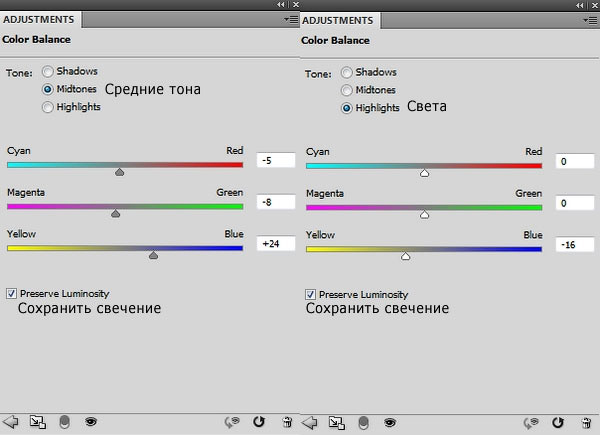Close the right Adjustments panel

pos(595,5)
